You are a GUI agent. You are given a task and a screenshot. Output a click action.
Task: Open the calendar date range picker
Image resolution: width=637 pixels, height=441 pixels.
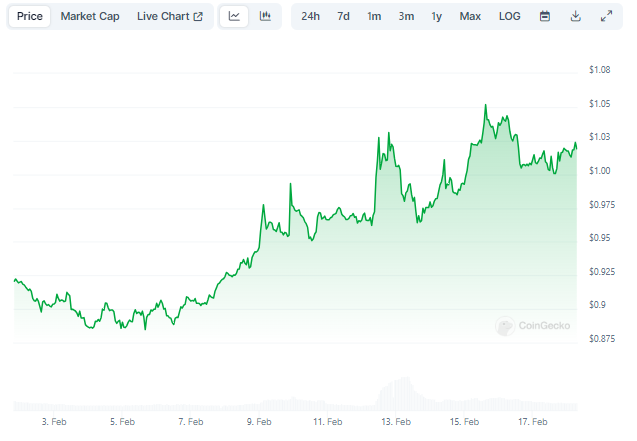coord(545,16)
